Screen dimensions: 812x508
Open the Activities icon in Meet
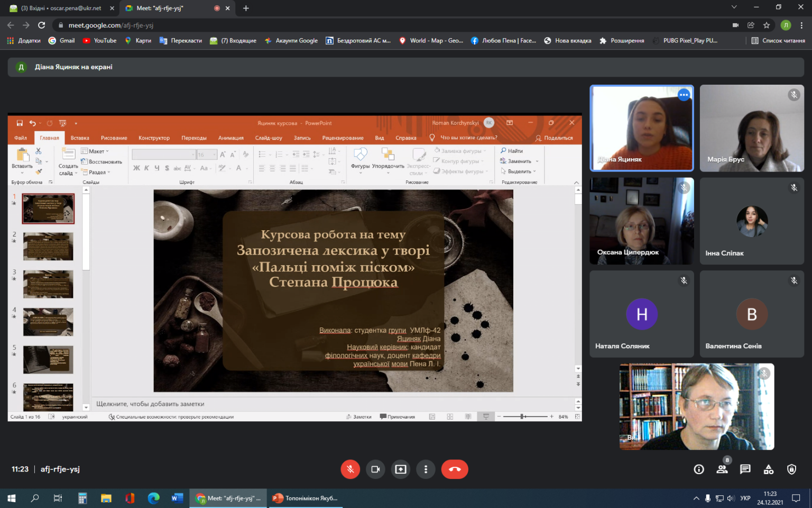point(769,469)
